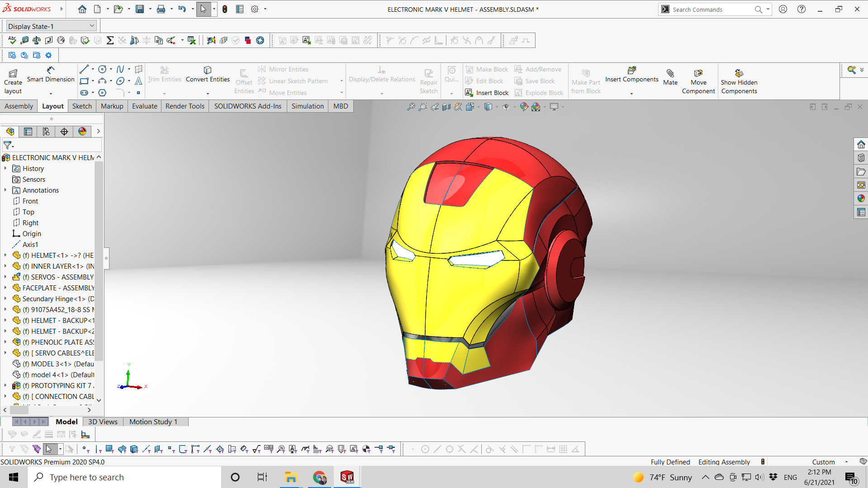Click the Insert Block button

487,93
